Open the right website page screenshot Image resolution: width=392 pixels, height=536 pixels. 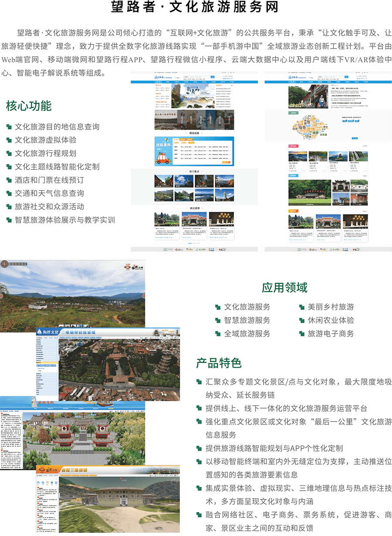pyautogui.click(x=328, y=162)
